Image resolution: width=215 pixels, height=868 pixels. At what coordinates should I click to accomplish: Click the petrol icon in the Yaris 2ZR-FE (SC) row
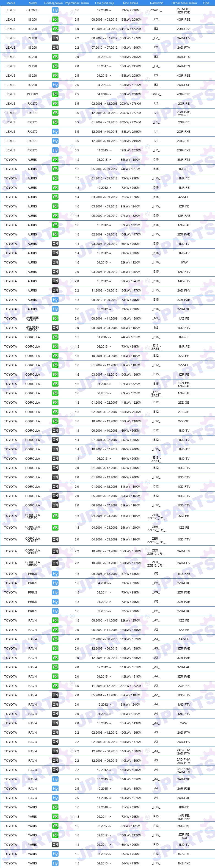coord(55,835)
